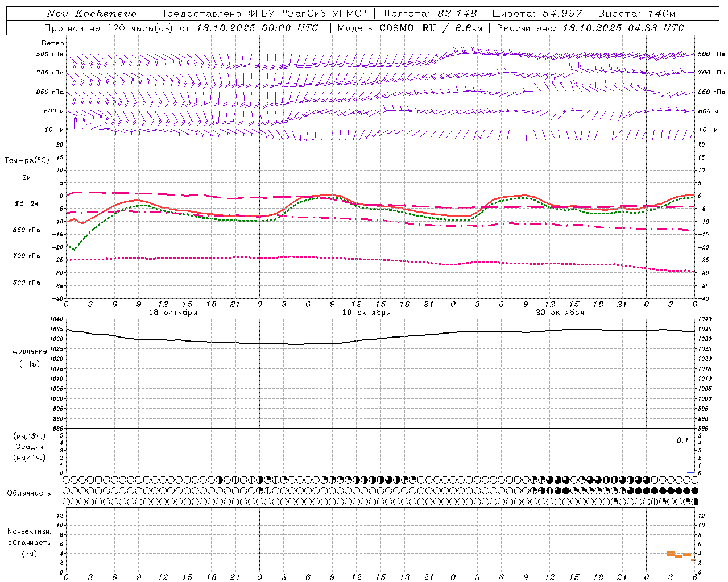The image size is (728, 582).
Task: Click the date label "19 октября"
Action: pyautogui.click(x=367, y=313)
